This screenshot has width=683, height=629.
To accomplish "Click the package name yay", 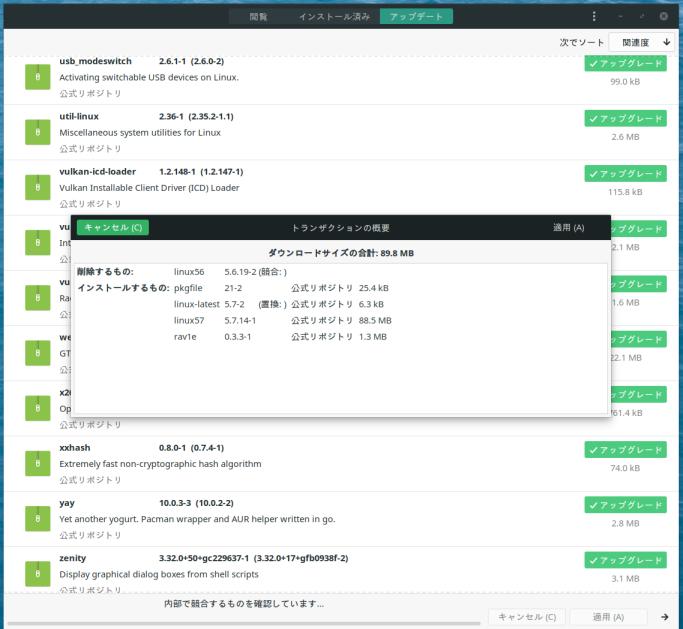I will [67, 503].
